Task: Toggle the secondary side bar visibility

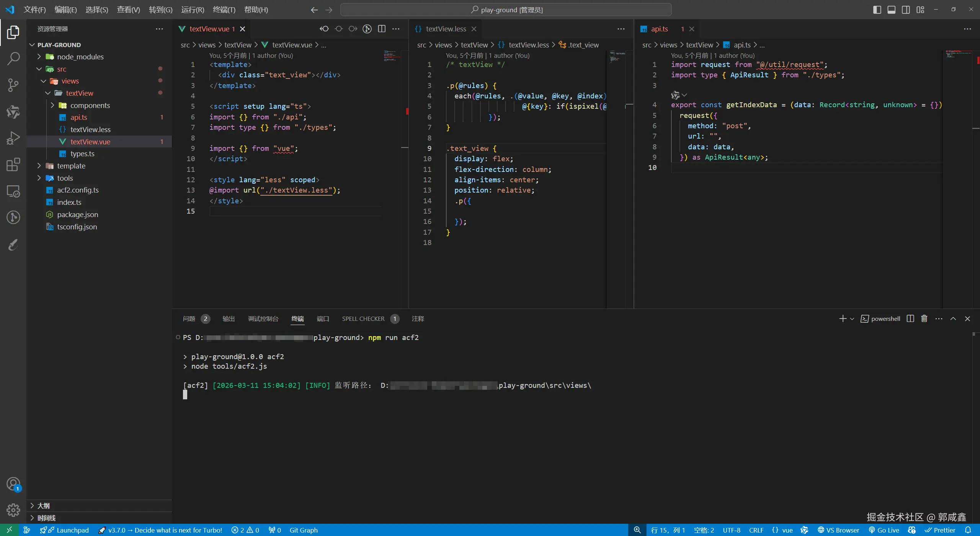Action: click(906, 10)
